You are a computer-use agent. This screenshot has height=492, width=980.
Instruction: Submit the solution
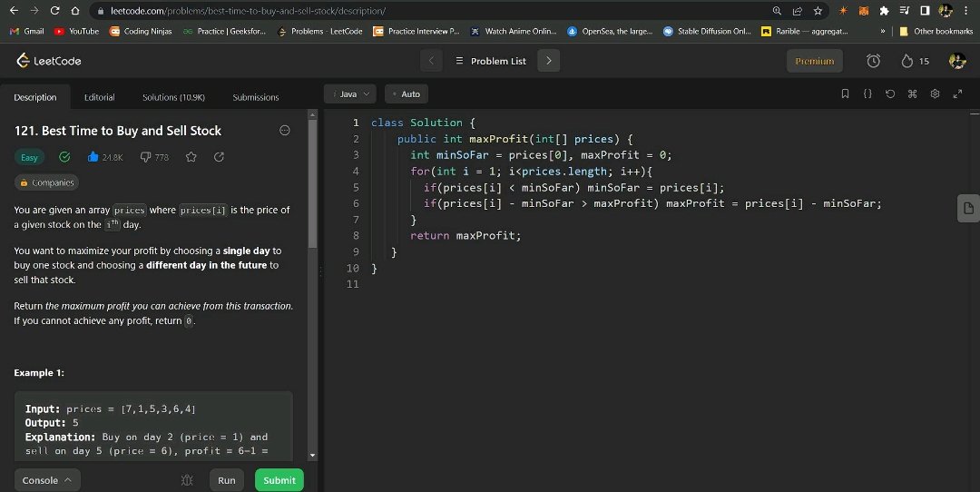tap(279, 480)
